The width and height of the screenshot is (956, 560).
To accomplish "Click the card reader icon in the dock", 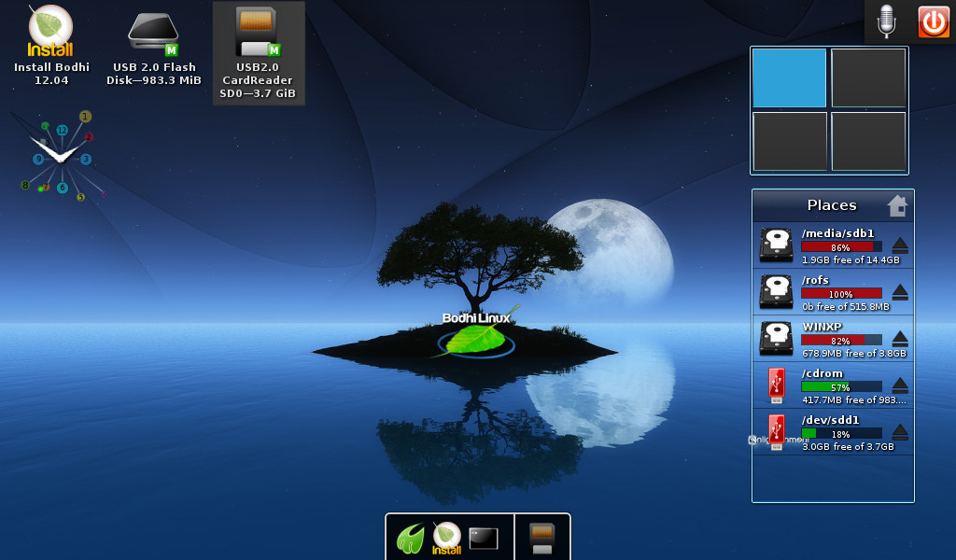I will tap(542, 539).
